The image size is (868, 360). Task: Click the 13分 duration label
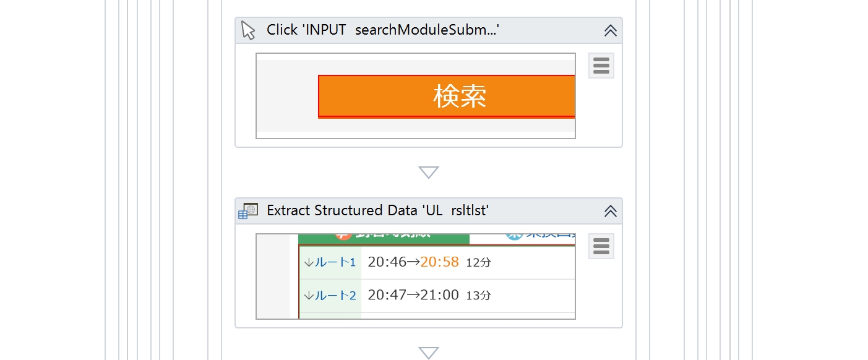478,296
